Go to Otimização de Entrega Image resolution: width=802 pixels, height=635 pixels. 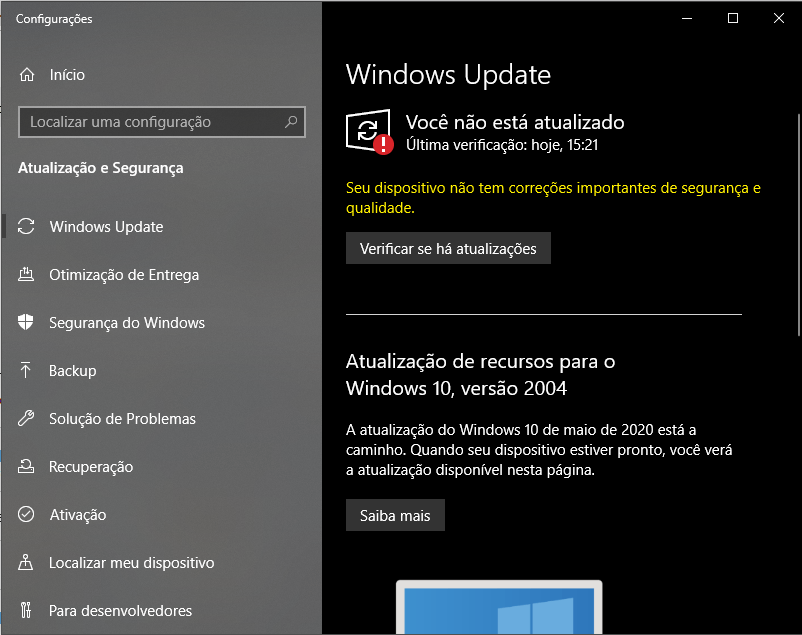tap(162, 275)
